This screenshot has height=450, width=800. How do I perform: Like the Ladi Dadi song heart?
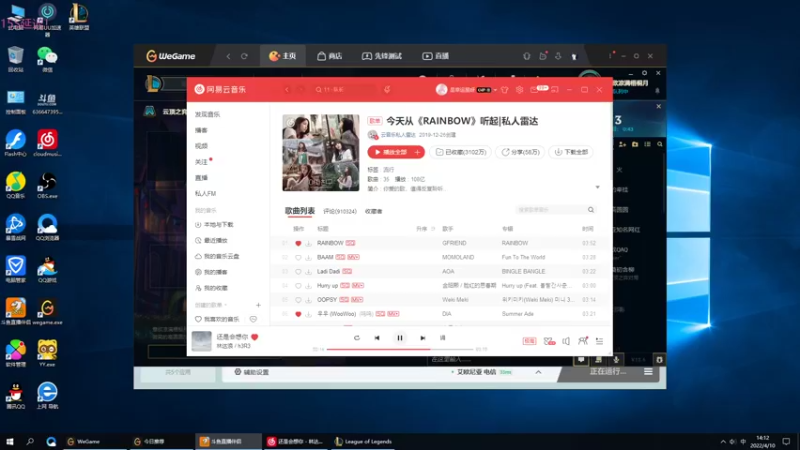(x=298, y=272)
